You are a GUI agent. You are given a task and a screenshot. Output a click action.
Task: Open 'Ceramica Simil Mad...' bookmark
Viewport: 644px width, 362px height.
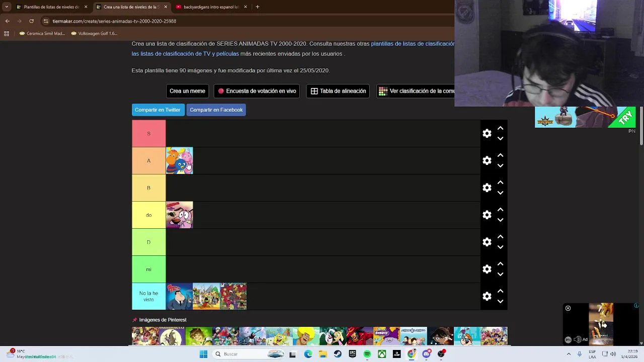click(x=42, y=34)
